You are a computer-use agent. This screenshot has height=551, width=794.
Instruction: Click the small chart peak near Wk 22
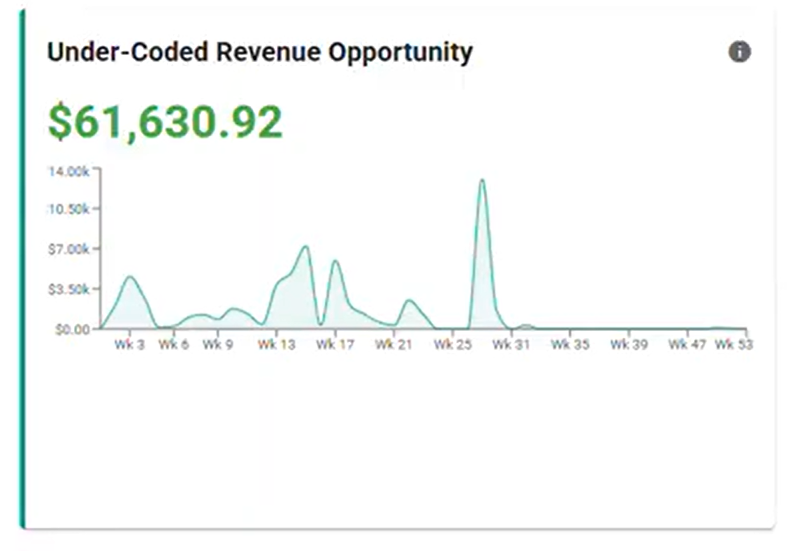click(409, 301)
